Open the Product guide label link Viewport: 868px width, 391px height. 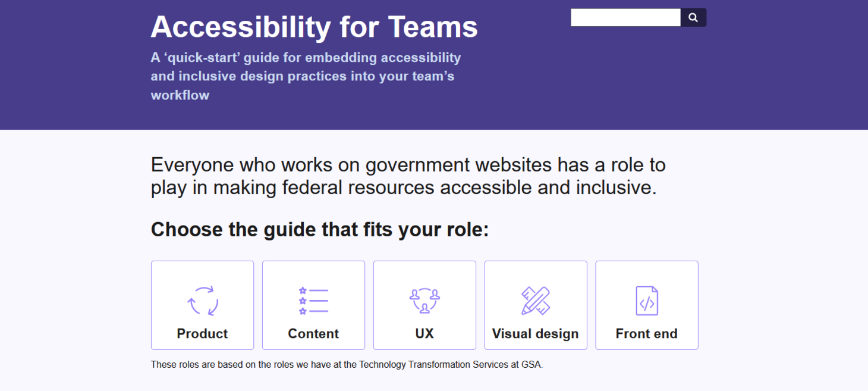[202, 334]
